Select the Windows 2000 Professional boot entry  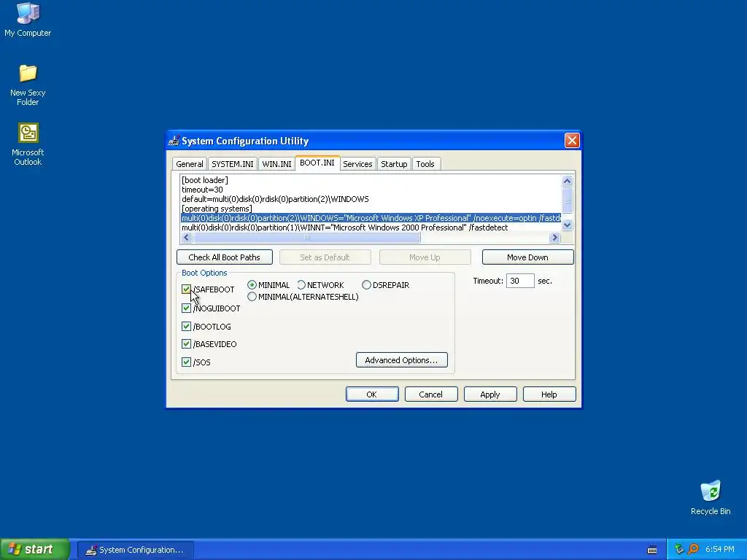(x=344, y=227)
